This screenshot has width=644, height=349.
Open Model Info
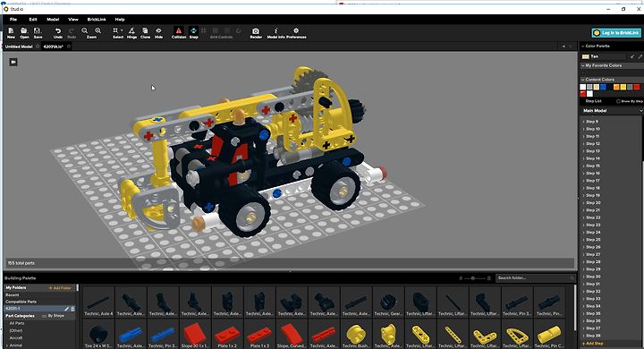tap(276, 32)
